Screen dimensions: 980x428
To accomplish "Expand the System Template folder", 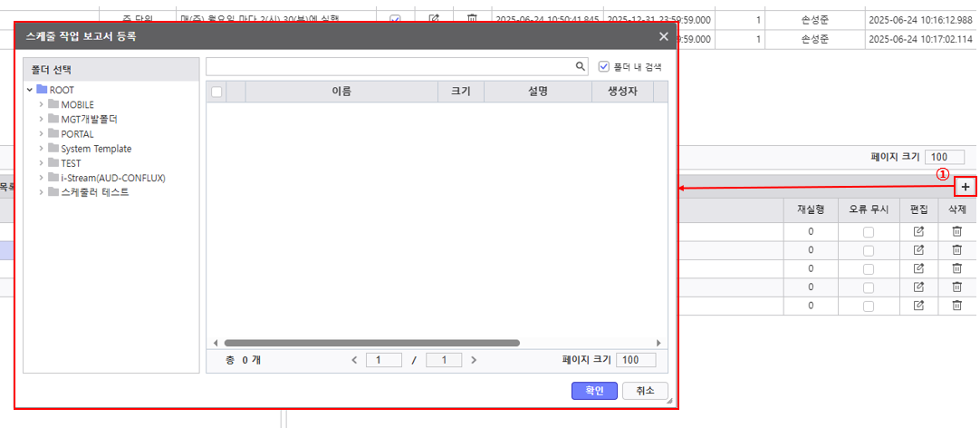I will tap(42, 149).
